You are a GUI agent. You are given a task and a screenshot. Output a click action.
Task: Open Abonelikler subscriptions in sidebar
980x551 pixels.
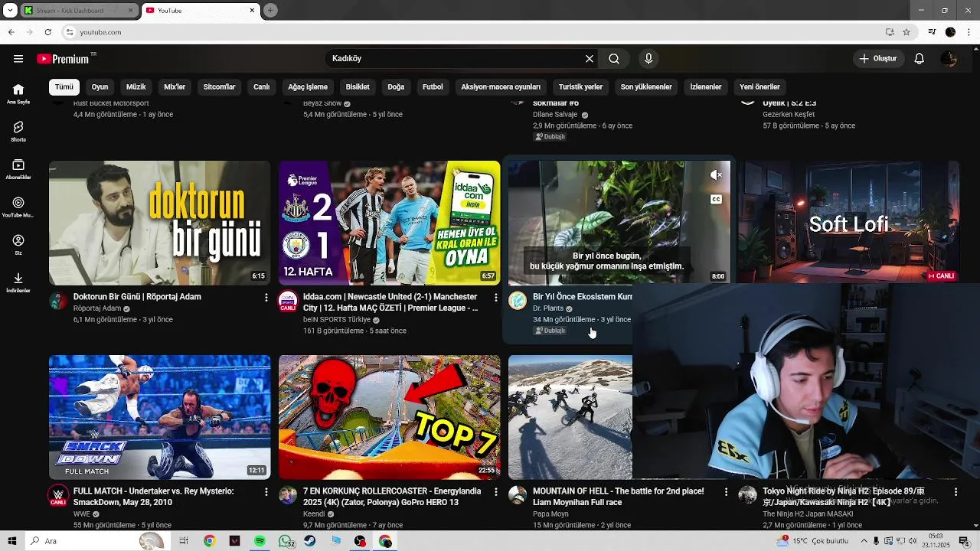(x=18, y=169)
